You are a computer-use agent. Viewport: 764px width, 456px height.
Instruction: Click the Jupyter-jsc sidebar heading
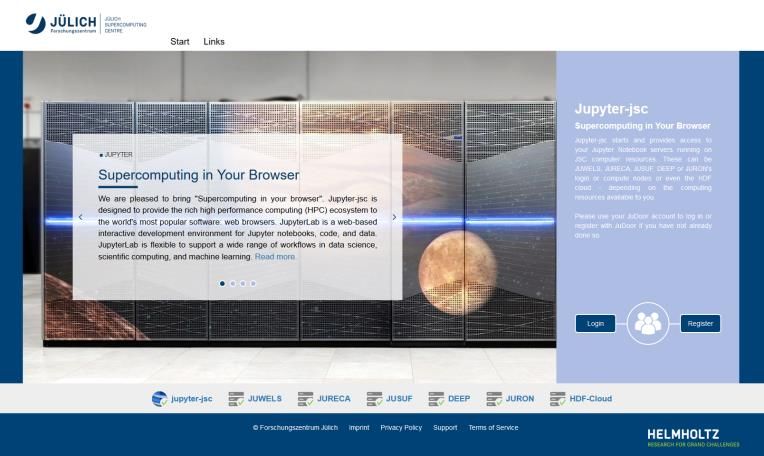[x=611, y=109]
